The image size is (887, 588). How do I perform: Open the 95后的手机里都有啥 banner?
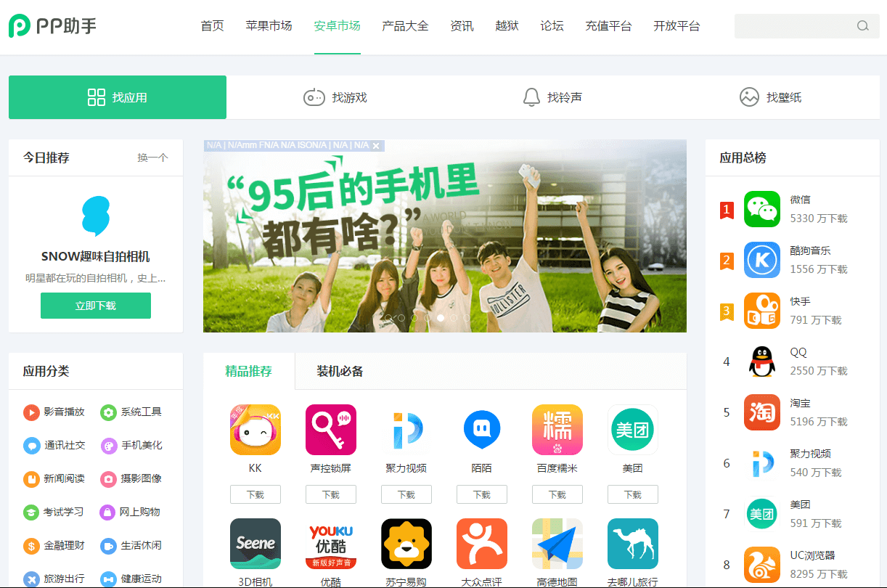pyautogui.click(x=445, y=236)
